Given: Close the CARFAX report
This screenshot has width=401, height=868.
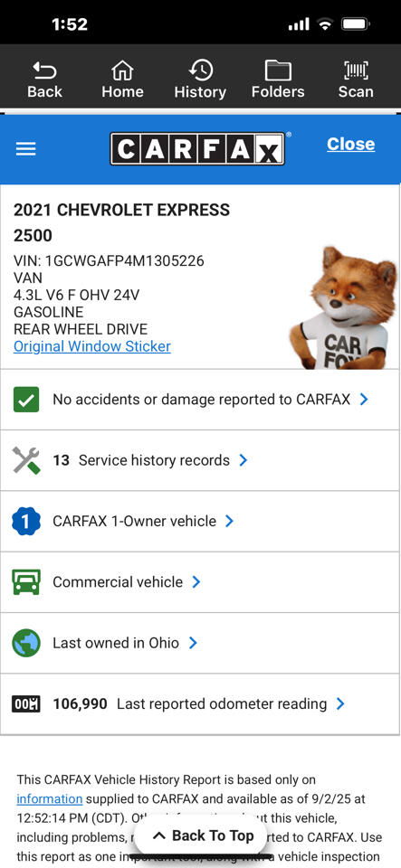Looking at the screenshot, I should click(350, 144).
